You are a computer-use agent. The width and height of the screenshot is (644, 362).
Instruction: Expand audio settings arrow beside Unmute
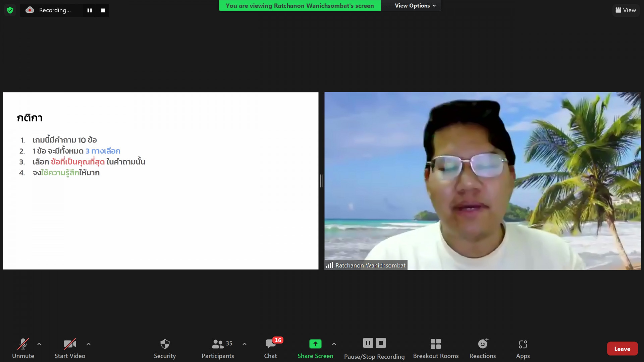pyautogui.click(x=39, y=344)
